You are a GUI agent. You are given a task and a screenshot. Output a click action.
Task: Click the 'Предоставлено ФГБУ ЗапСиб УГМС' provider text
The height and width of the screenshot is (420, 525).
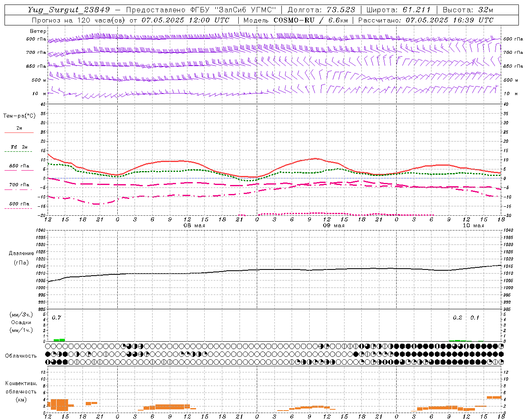(x=201, y=10)
